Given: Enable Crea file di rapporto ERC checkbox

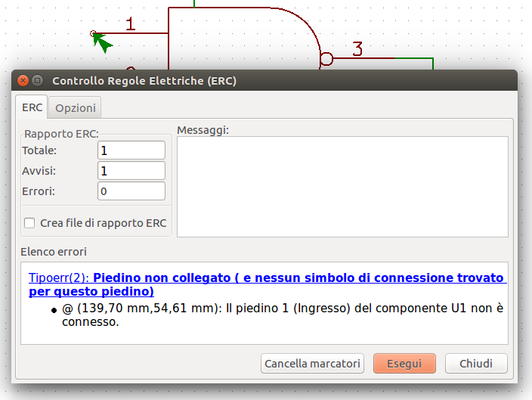Looking at the screenshot, I should coord(29,223).
